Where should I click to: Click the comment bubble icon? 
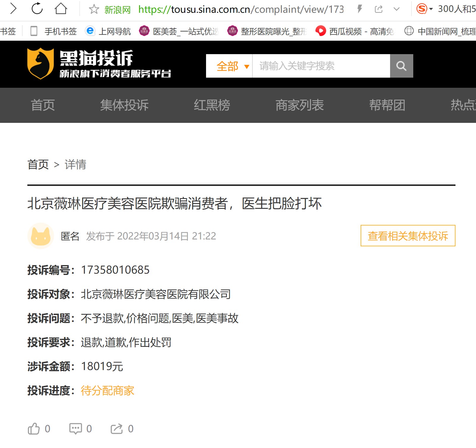76,429
